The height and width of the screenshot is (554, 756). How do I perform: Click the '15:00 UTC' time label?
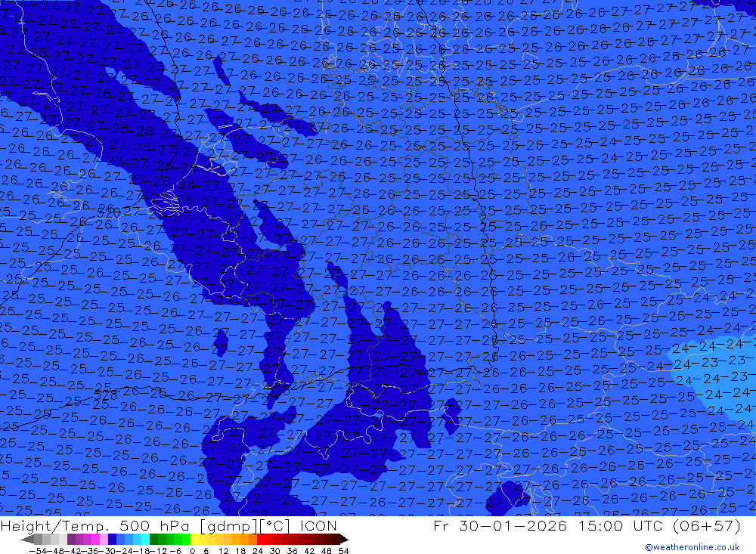click(x=621, y=525)
